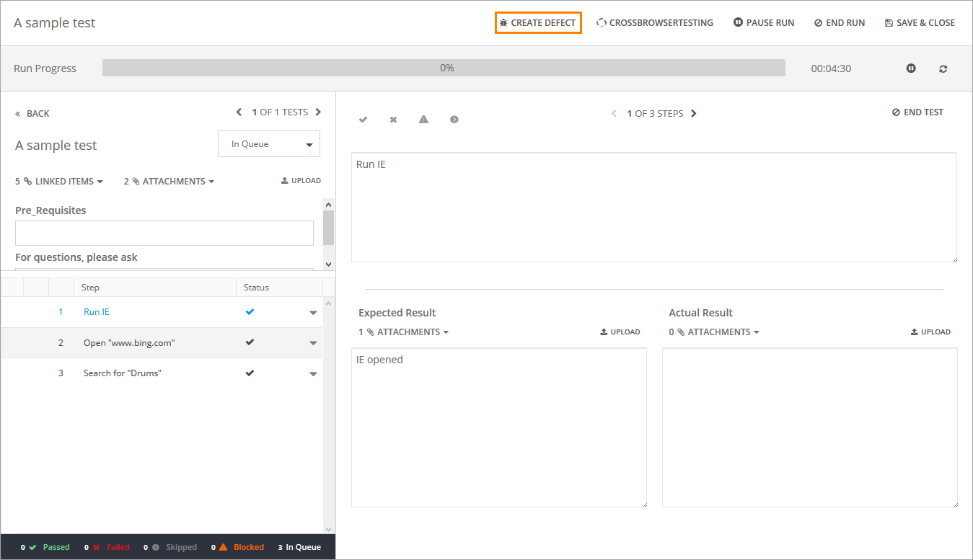Screen dimensions: 973x560
Task: Open CrossBrowserTesting
Action: coord(654,23)
